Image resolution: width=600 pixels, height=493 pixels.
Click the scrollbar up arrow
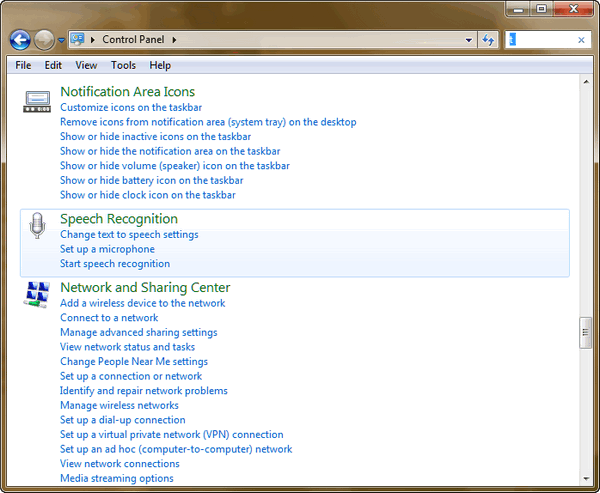coord(586,82)
